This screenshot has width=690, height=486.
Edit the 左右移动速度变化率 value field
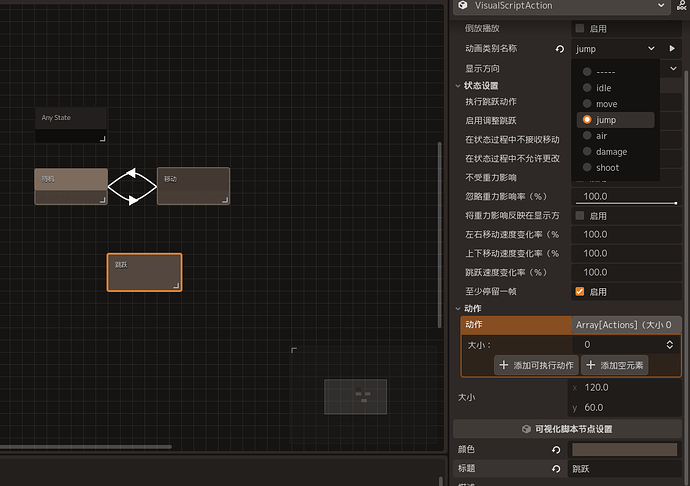626,234
